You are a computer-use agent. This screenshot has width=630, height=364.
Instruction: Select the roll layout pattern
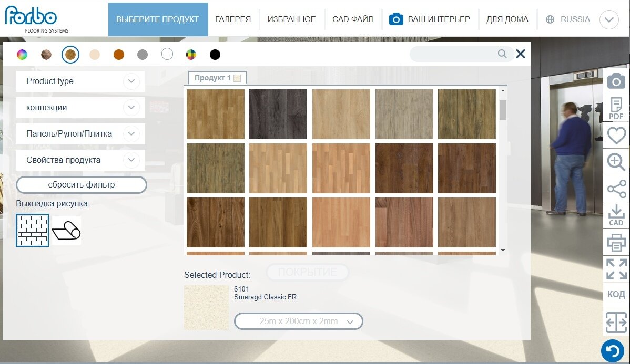coord(66,230)
